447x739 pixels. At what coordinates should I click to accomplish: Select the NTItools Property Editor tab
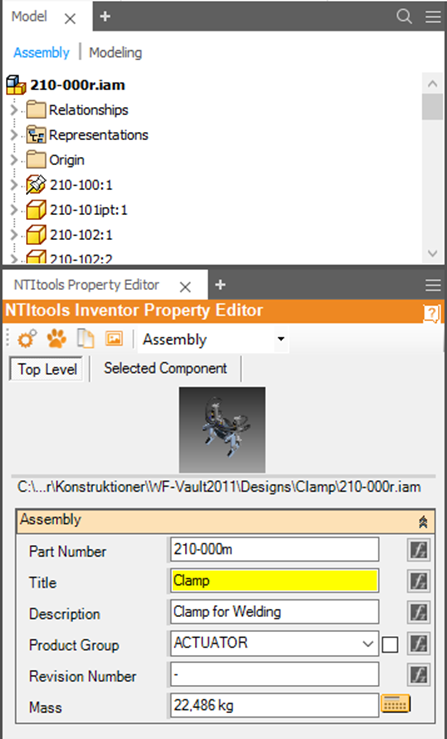coord(86,285)
